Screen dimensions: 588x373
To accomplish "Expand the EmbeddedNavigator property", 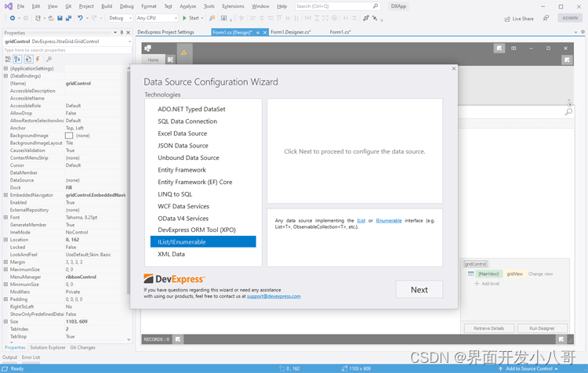I will [x=5, y=195].
